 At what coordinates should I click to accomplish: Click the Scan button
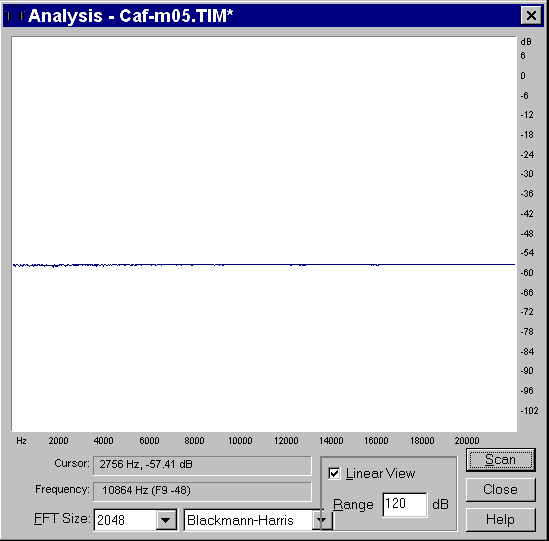[500, 459]
